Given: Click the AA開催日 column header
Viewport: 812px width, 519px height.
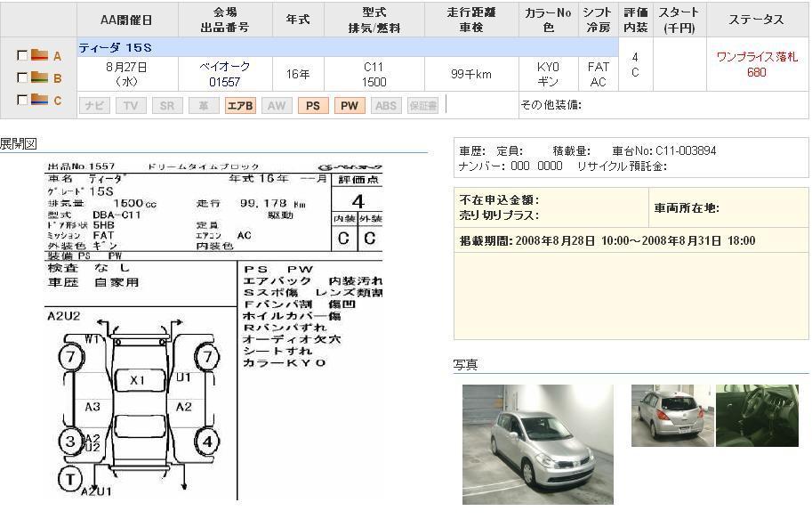Looking at the screenshot, I should coord(126,20).
